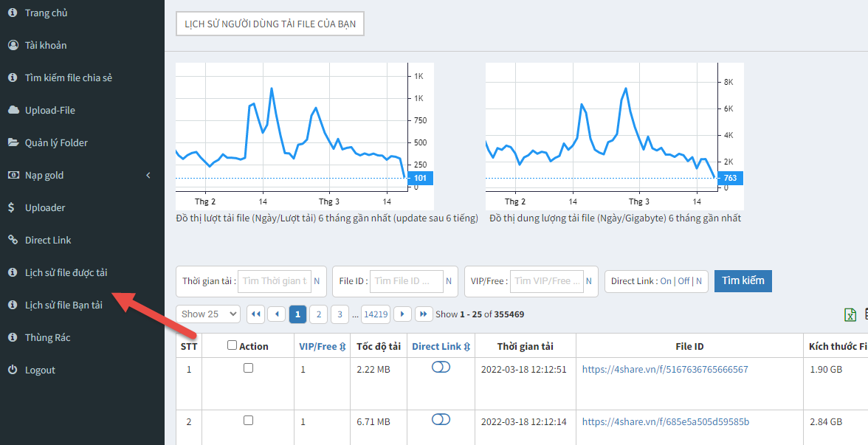Click the File ID search input field
Viewport: 868px width, 445px height.
point(406,281)
